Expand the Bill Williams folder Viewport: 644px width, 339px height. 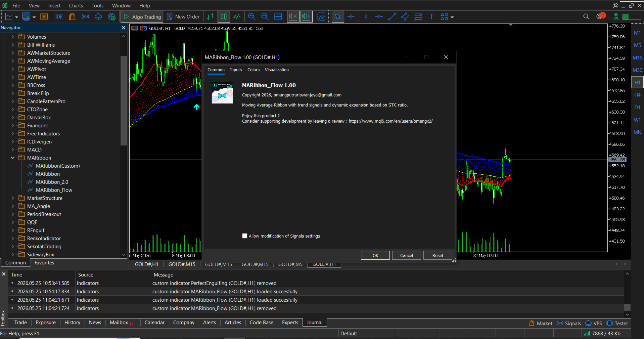[13, 45]
